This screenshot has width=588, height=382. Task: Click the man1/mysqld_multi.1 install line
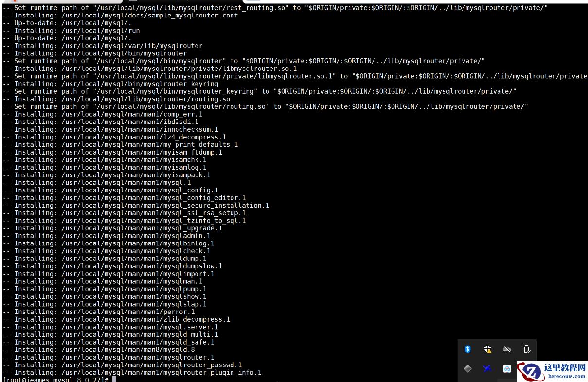click(110, 334)
